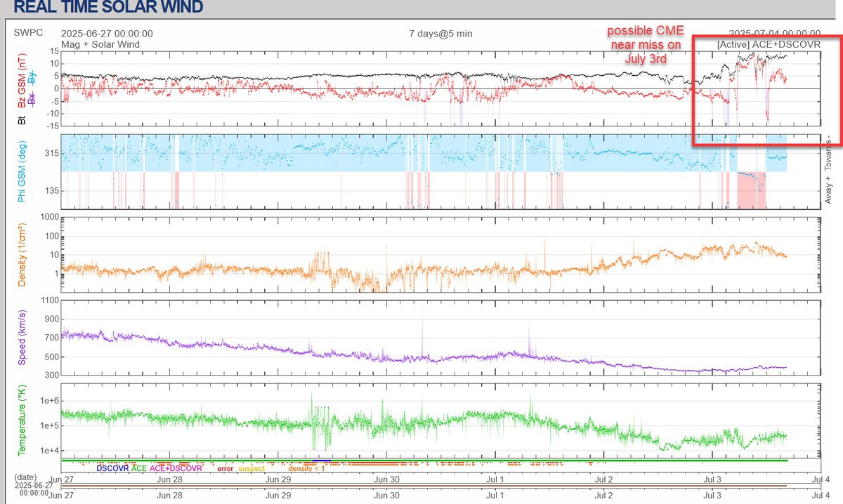Open the '7 days@5 min' time range selector
Viewport: 843px width, 504px height.
(441, 33)
